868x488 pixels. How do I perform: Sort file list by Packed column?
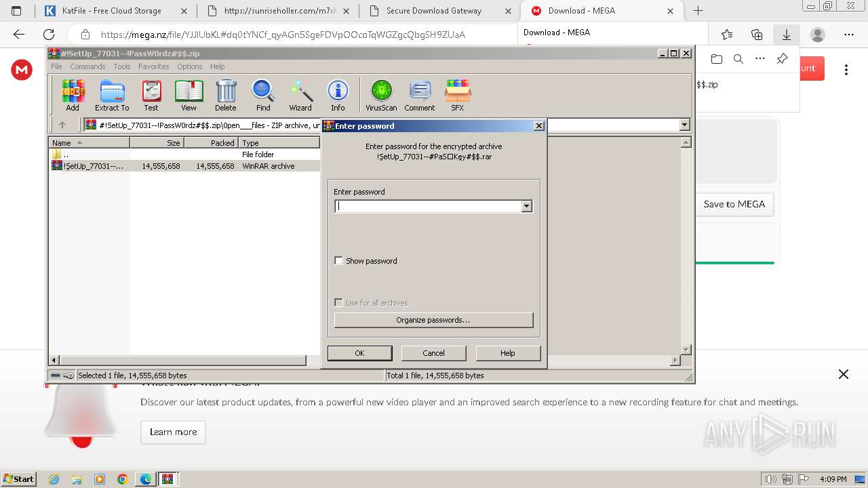pyautogui.click(x=211, y=142)
